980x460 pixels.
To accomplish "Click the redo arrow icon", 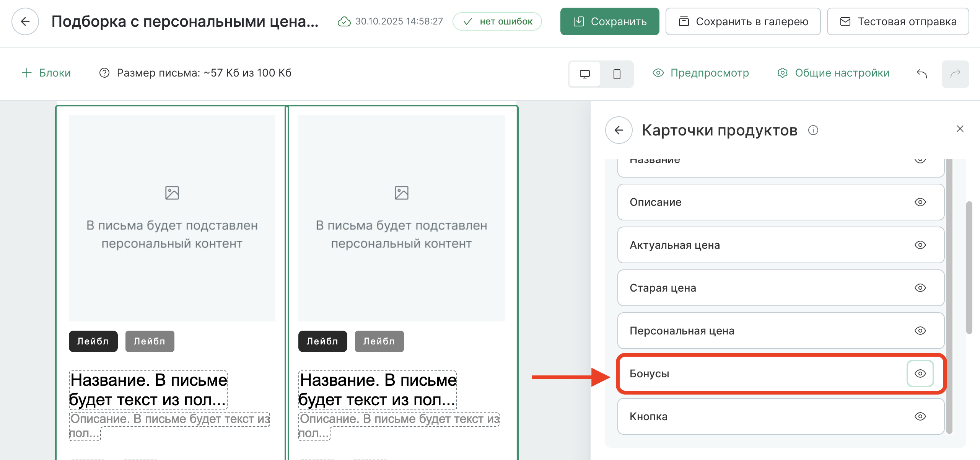I will [x=955, y=74].
